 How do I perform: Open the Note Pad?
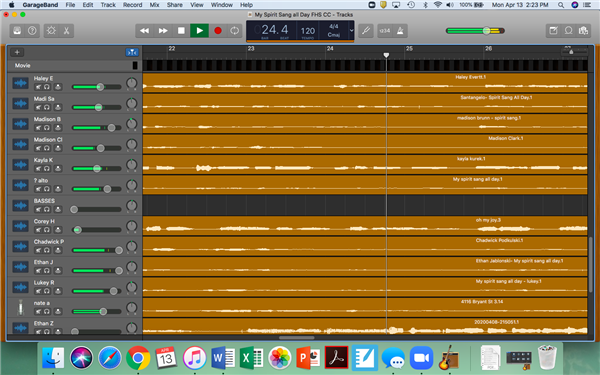553,31
